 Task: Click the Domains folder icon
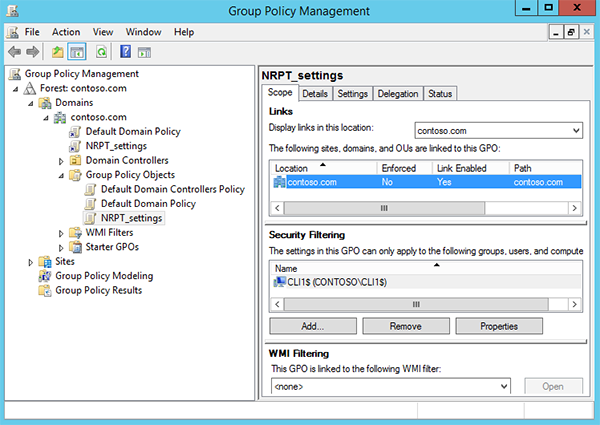[x=45, y=103]
